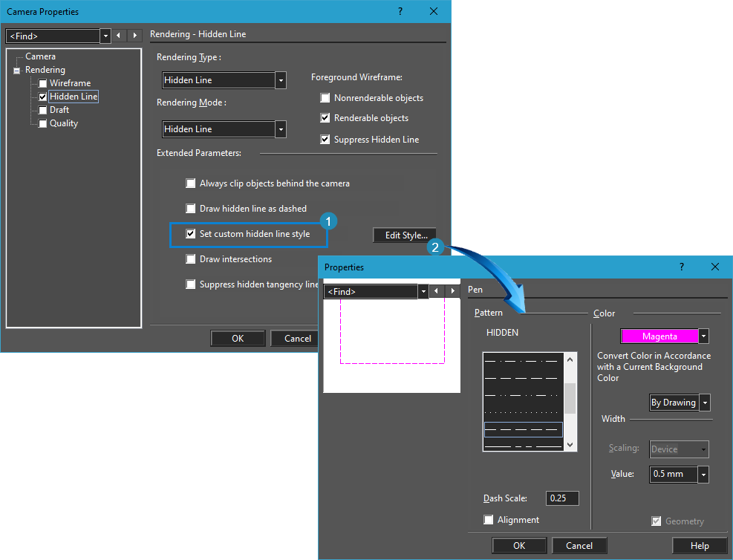Select Quality in the Rendering tree
Screen dimensions: 733x560
tap(63, 123)
